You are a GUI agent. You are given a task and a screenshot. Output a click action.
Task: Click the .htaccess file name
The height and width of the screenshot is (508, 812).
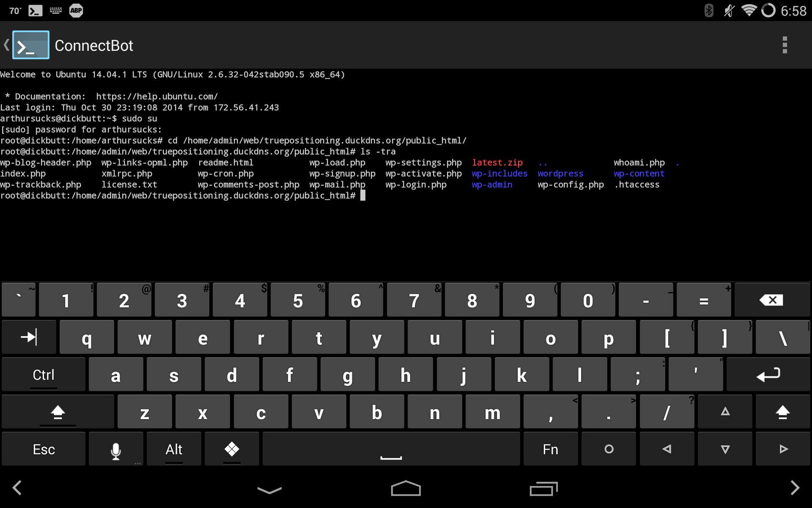[637, 185]
